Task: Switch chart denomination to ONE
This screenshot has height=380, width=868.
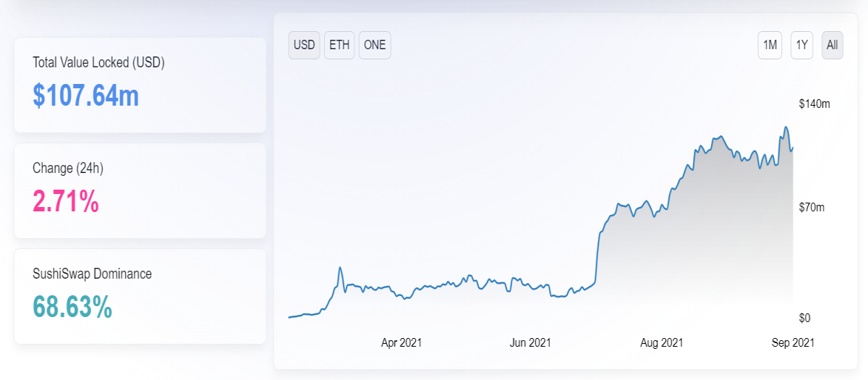Action: click(x=375, y=45)
